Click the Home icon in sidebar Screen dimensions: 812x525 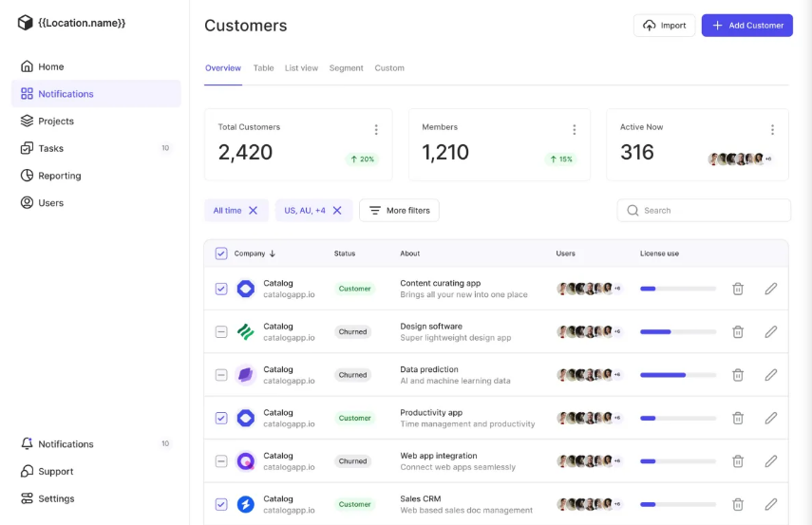click(x=27, y=66)
